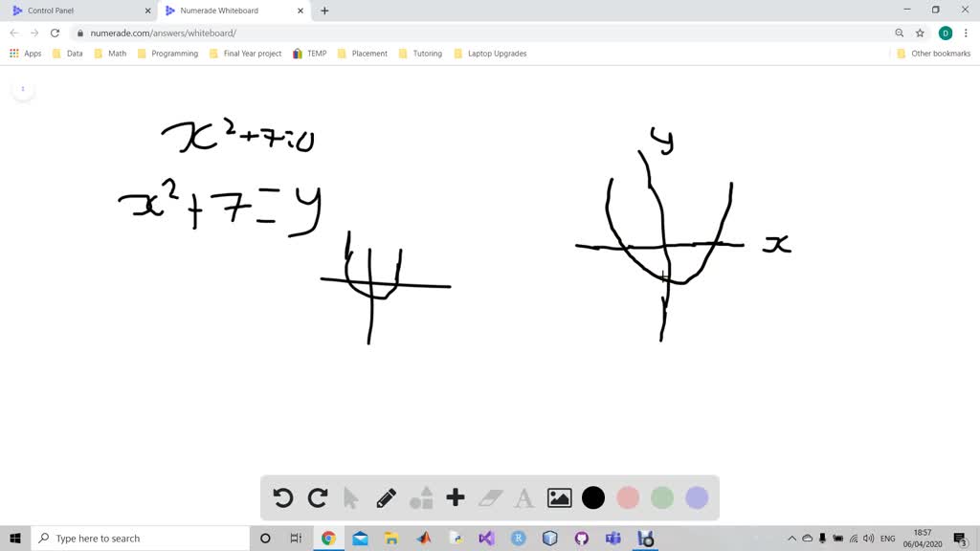Image resolution: width=980 pixels, height=551 pixels.
Task: Select the pointer/cursor tool
Action: (x=351, y=497)
